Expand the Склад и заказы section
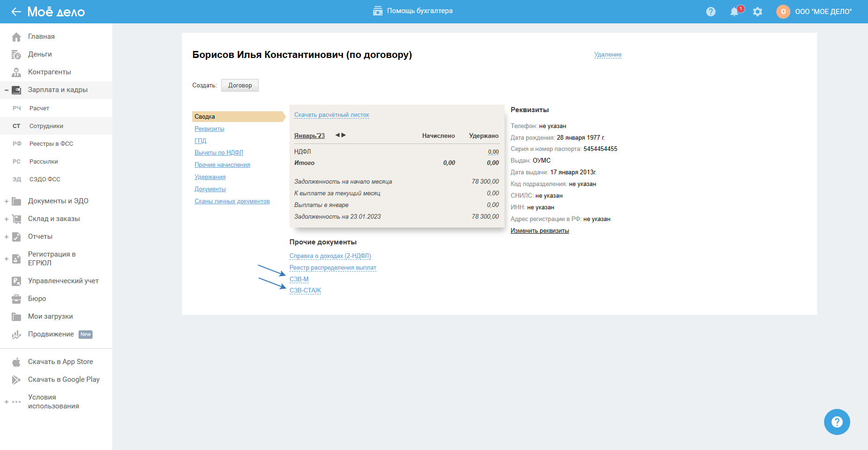 (x=7, y=219)
